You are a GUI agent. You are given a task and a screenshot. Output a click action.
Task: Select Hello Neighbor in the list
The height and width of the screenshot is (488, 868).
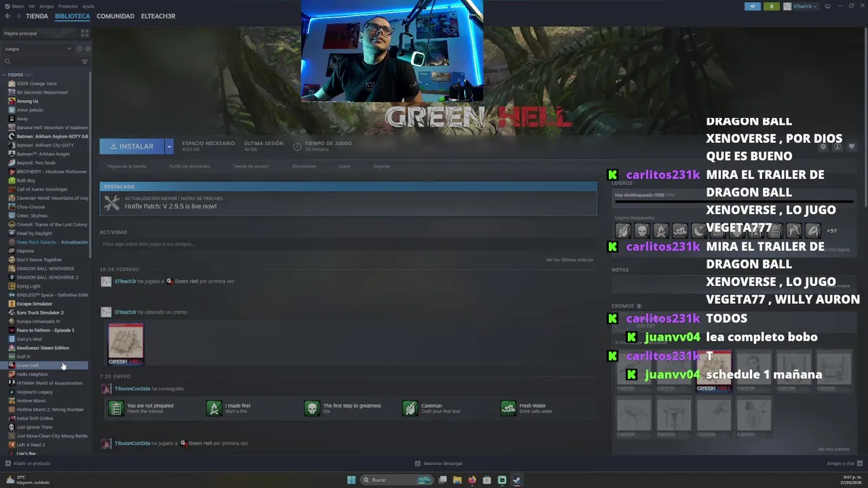[x=32, y=374]
